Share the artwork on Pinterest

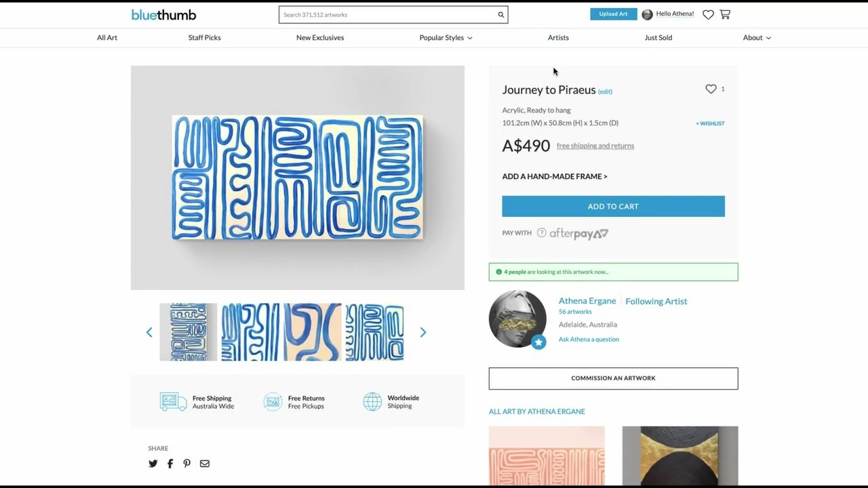pyautogui.click(x=186, y=464)
